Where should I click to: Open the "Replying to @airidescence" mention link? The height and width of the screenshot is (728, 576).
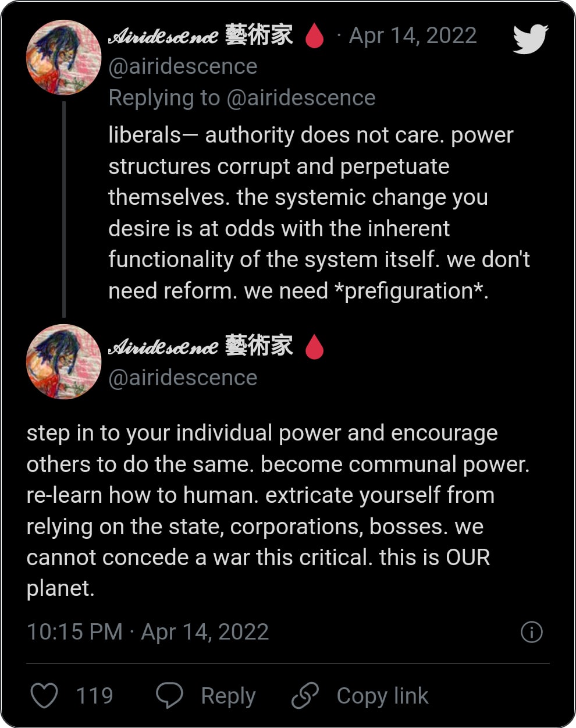[300, 98]
